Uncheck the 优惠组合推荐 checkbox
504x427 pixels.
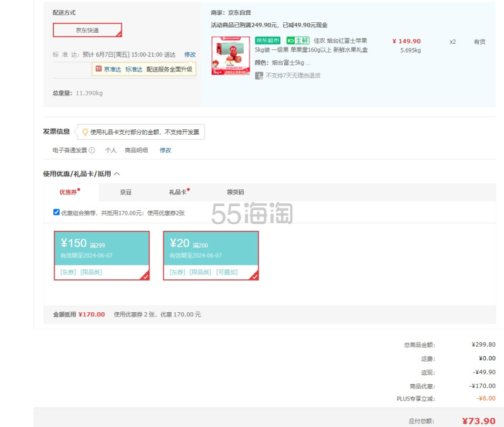click(x=56, y=212)
